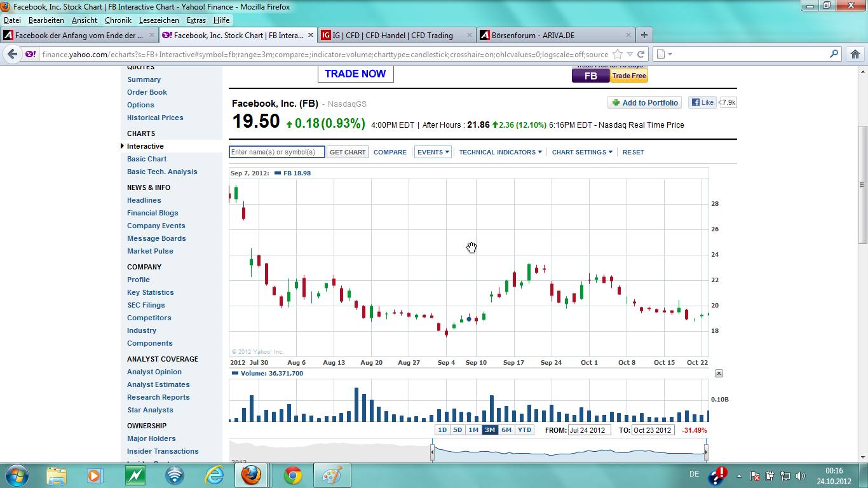Click RESET to reset the chart

[x=634, y=152]
